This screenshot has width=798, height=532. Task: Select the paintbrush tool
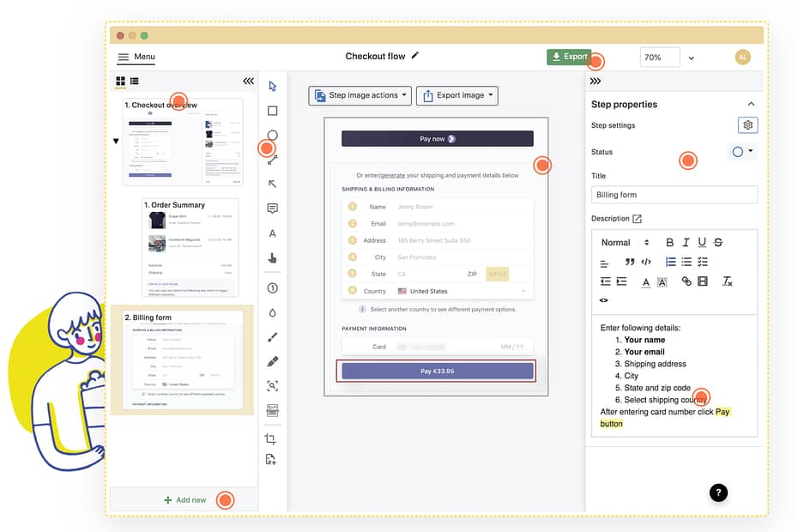click(x=272, y=337)
